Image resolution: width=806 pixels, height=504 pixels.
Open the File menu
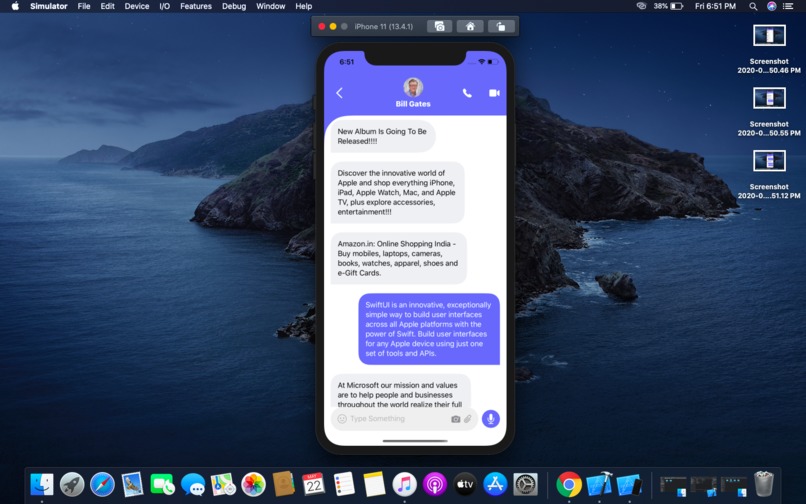coord(84,6)
